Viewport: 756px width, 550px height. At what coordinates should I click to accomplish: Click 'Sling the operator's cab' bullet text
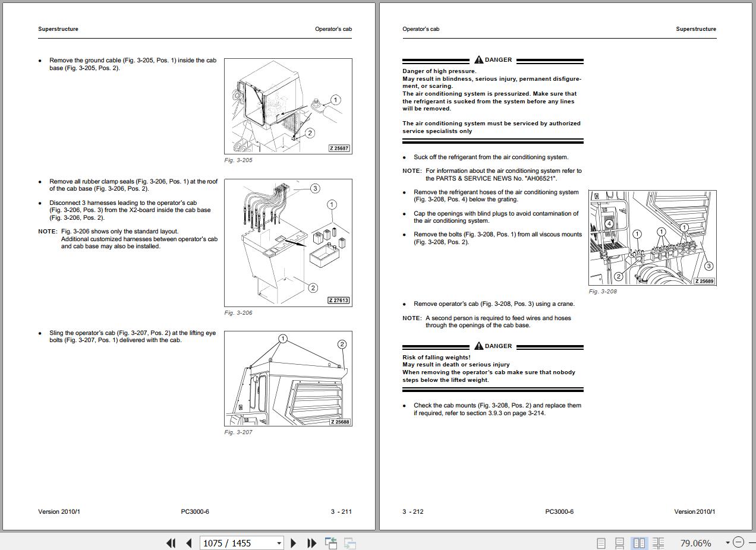click(x=133, y=337)
